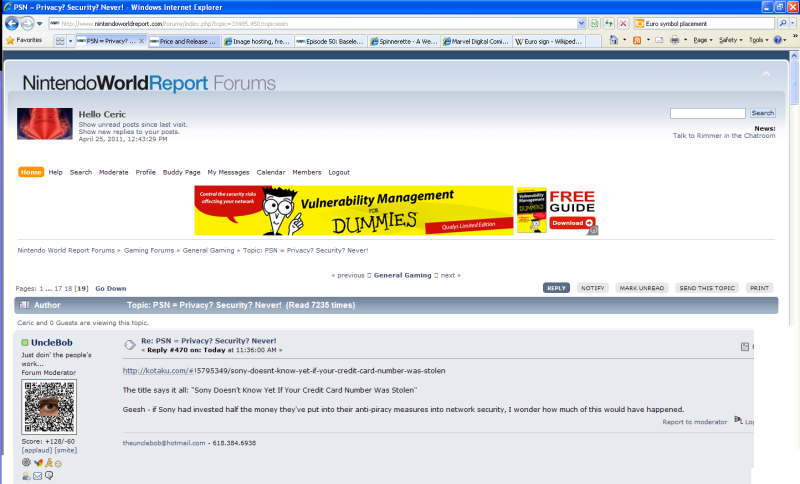
Task: Open 'Talk to Rimmer in the Chatroom' link
Action: pos(723,136)
